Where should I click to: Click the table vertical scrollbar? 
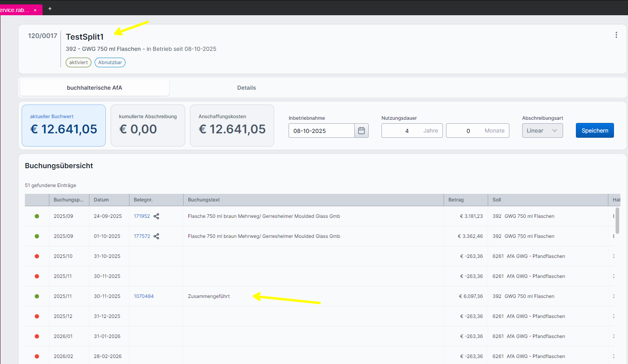click(617, 220)
